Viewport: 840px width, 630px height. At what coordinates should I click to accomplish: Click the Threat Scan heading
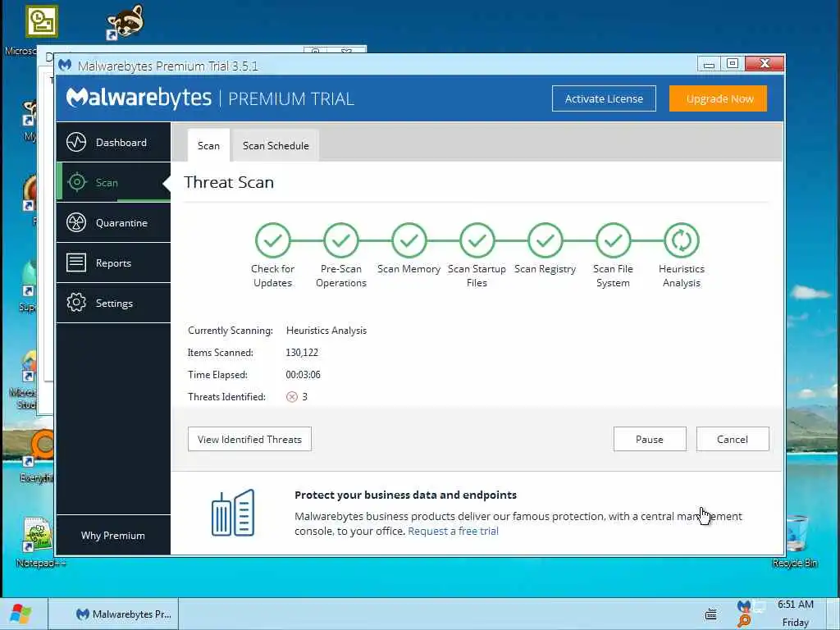[229, 182]
